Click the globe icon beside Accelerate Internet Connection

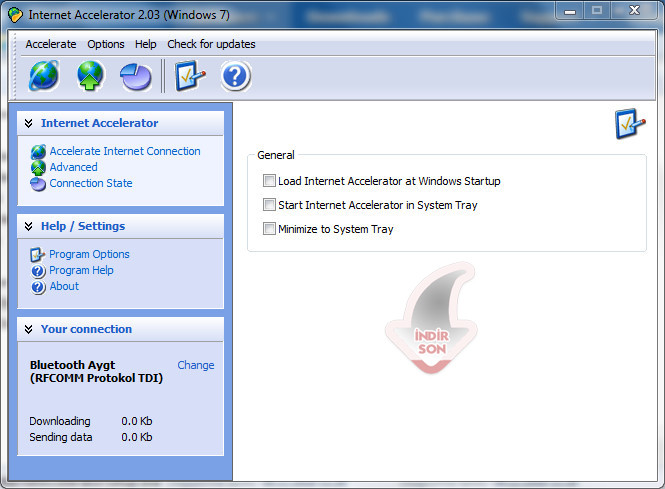38,151
